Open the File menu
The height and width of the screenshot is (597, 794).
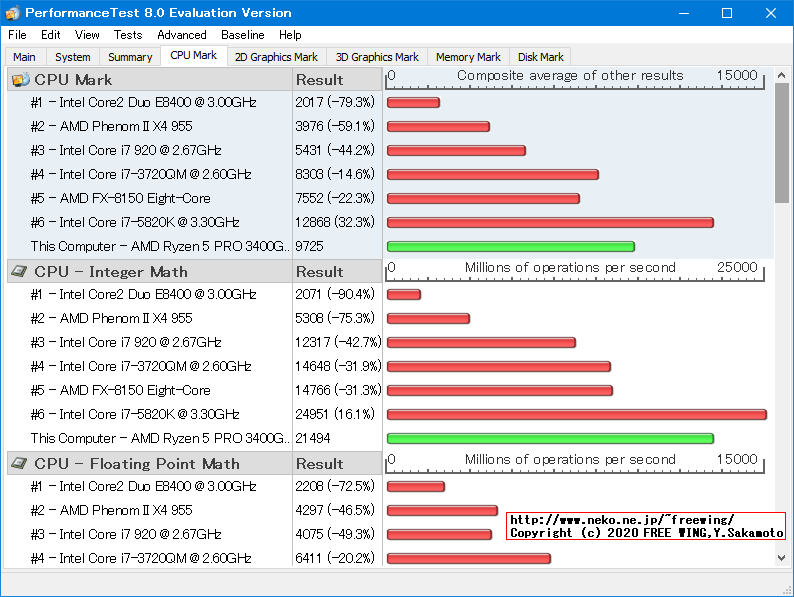(17, 35)
